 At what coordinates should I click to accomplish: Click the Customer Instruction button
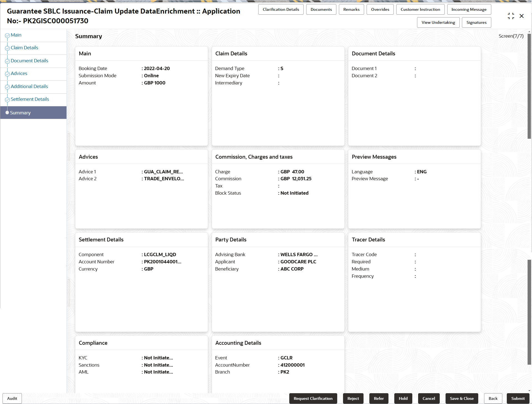420,9
